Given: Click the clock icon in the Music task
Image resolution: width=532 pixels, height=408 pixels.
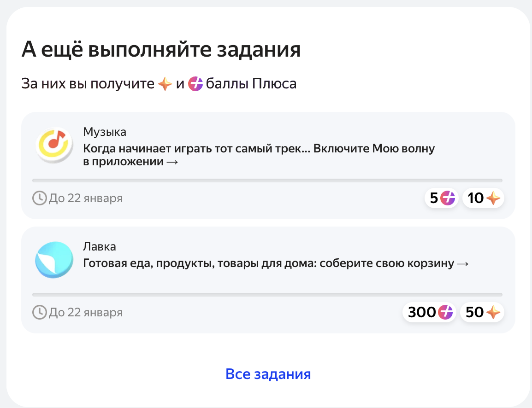Looking at the screenshot, I should [x=39, y=198].
